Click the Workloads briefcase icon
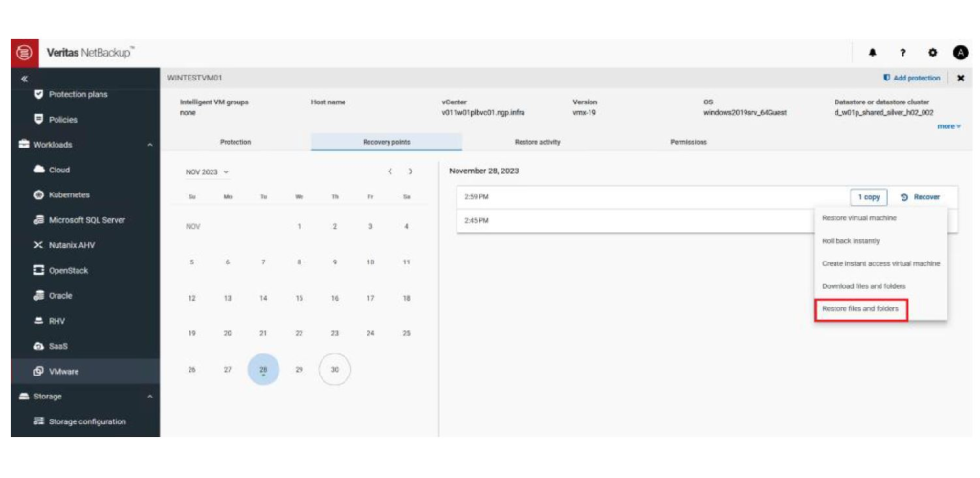This screenshot has height=478, width=980. (x=24, y=145)
